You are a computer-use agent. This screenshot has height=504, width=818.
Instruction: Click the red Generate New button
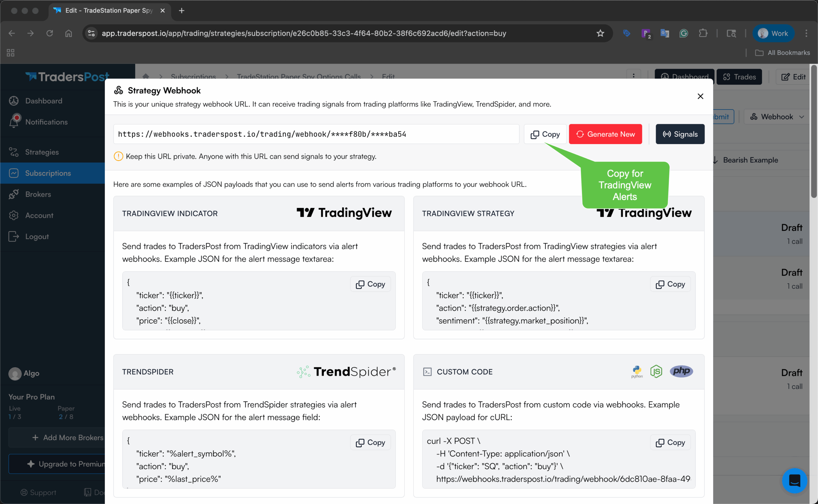[605, 134]
